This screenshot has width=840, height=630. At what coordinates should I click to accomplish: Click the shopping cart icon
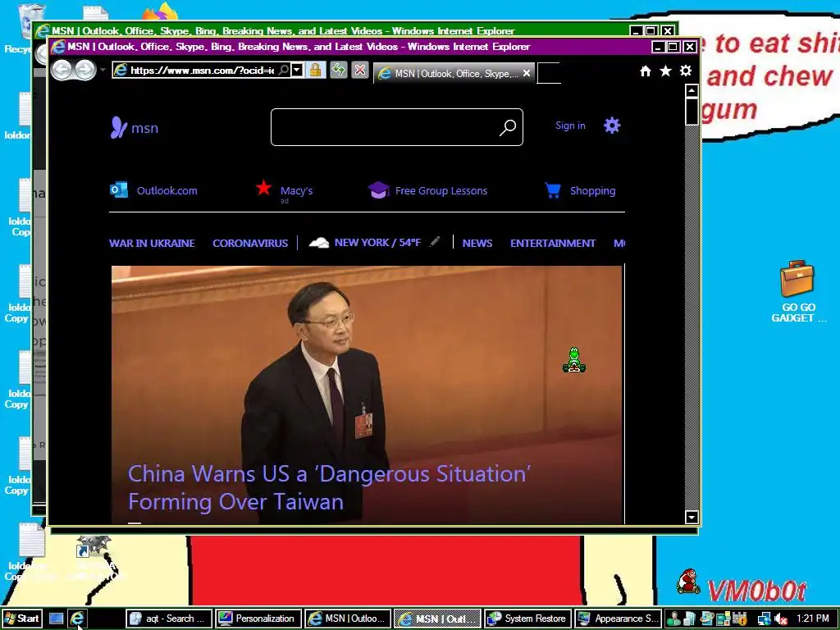point(553,190)
